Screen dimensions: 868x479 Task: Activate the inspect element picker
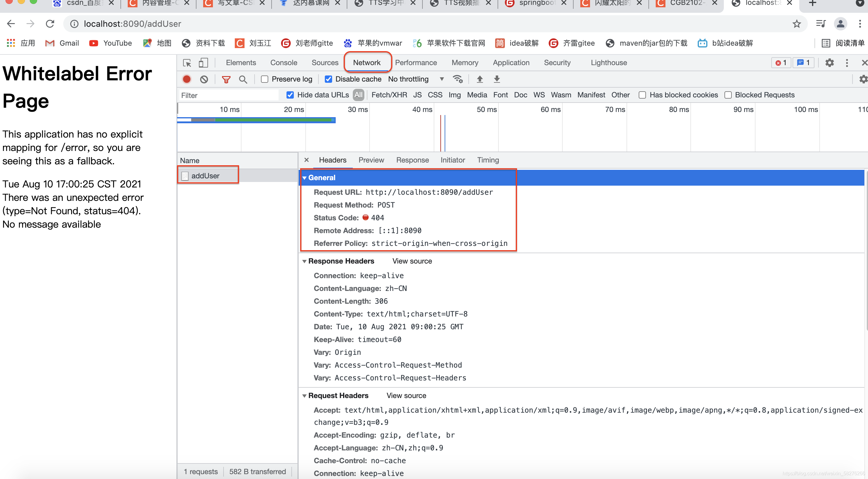point(187,63)
